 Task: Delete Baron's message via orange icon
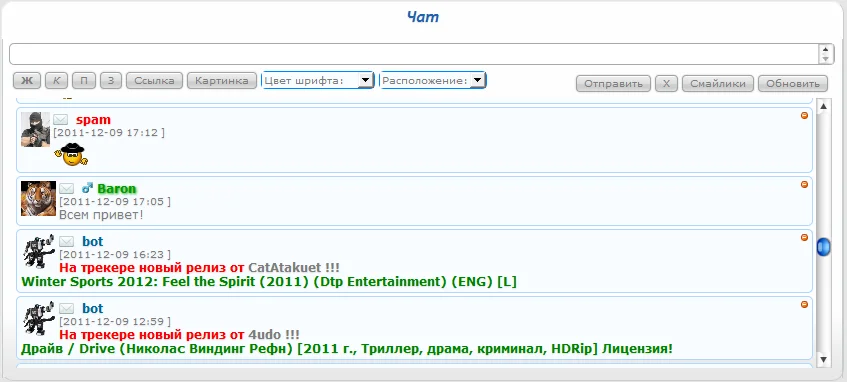point(804,184)
